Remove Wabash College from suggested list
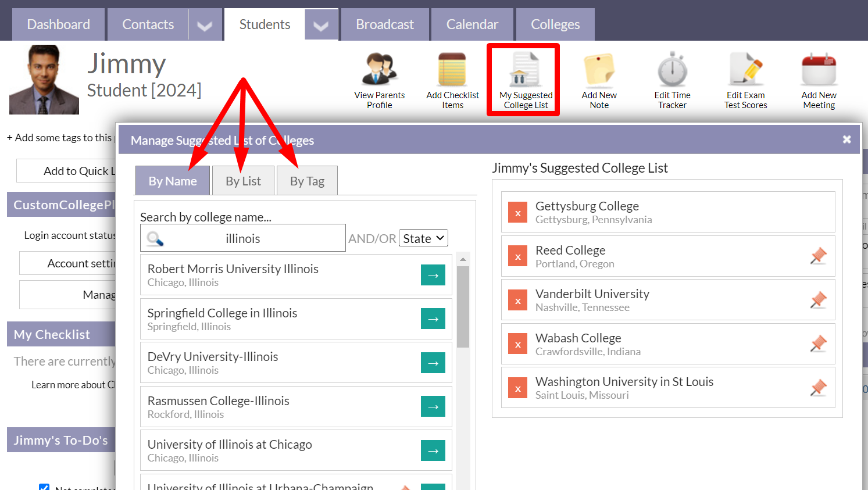868x490 pixels. tap(517, 344)
